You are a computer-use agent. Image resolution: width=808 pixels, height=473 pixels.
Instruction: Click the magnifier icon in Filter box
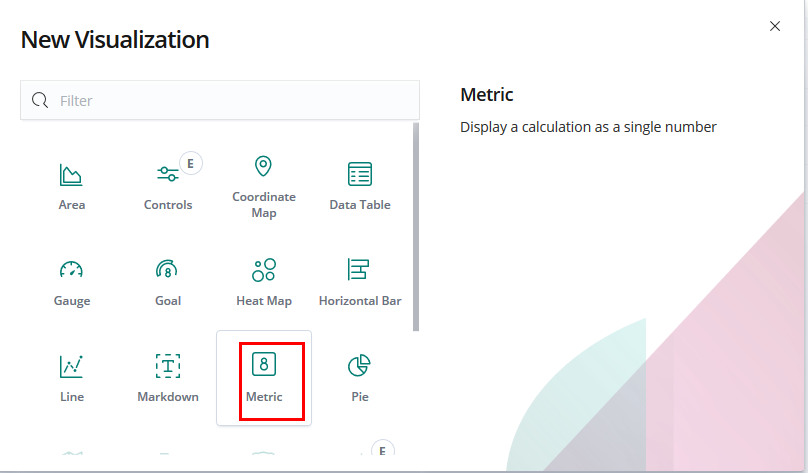40,100
